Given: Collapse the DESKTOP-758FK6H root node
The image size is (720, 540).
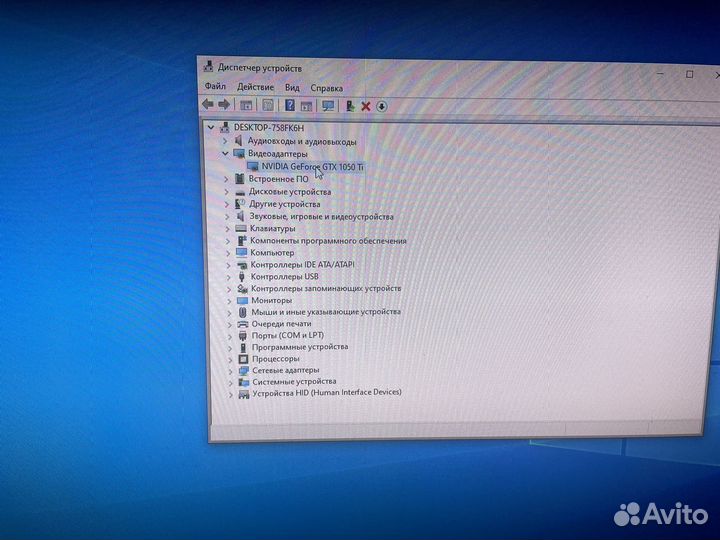Looking at the screenshot, I should pyautogui.click(x=210, y=128).
